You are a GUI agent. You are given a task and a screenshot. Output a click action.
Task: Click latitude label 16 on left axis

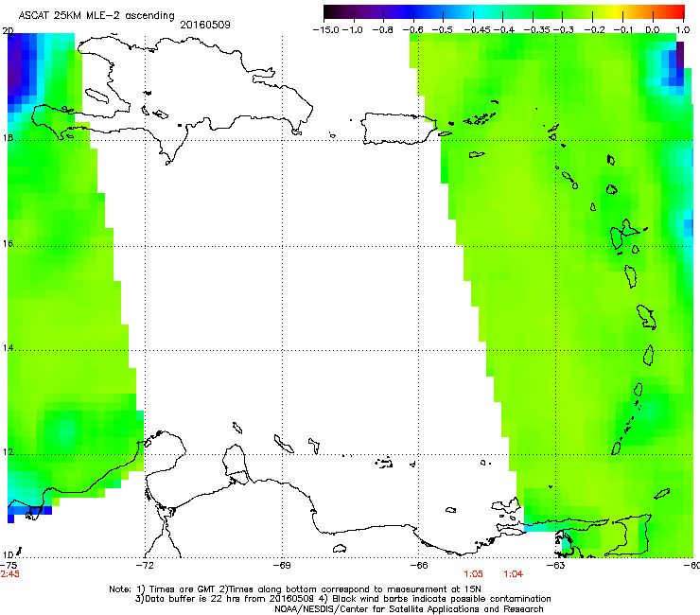pyautogui.click(x=8, y=244)
